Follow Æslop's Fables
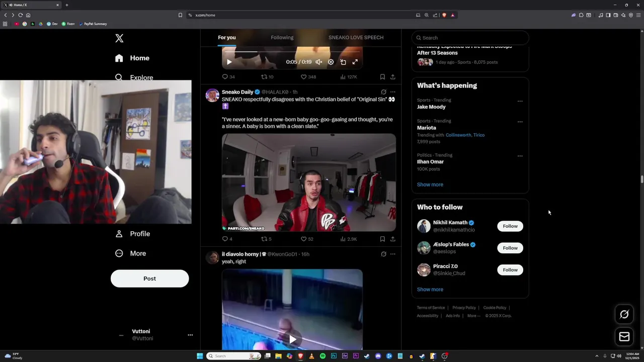Screen dimensions: 644x362 pyautogui.click(x=510, y=248)
